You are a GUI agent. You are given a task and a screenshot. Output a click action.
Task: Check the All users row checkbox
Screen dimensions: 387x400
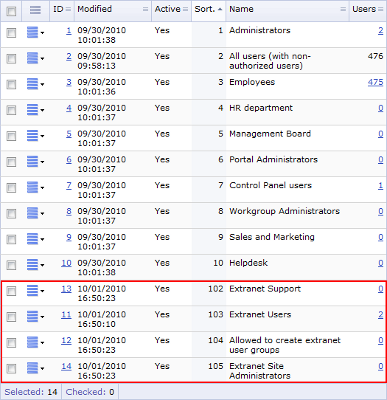tap(11, 58)
